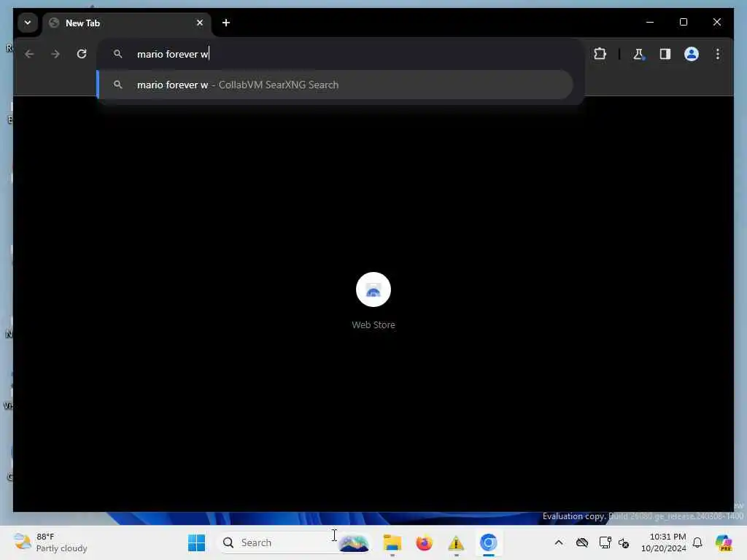
Task: Open the tab search dropdown arrow
Action: pyautogui.click(x=28, y=23)
